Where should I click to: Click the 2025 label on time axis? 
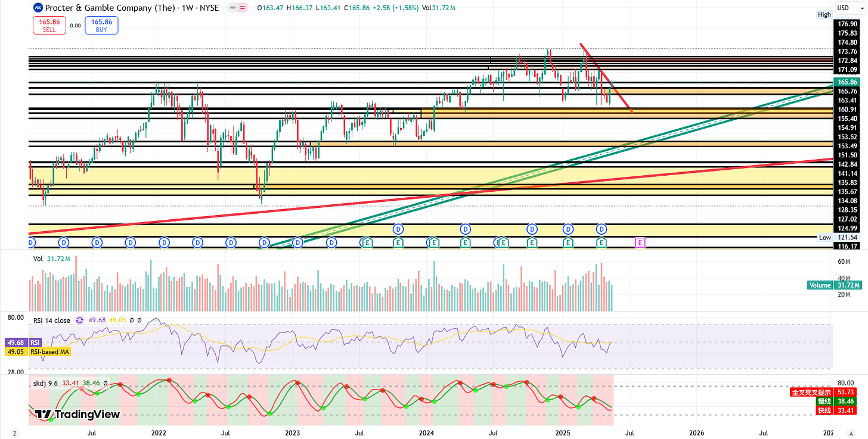point(563,432)
